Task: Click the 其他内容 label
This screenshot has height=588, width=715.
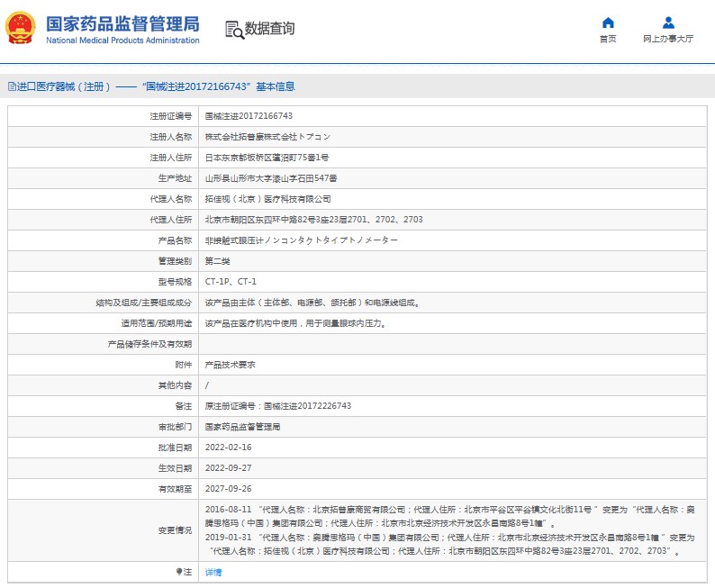Action: (175, 385)
